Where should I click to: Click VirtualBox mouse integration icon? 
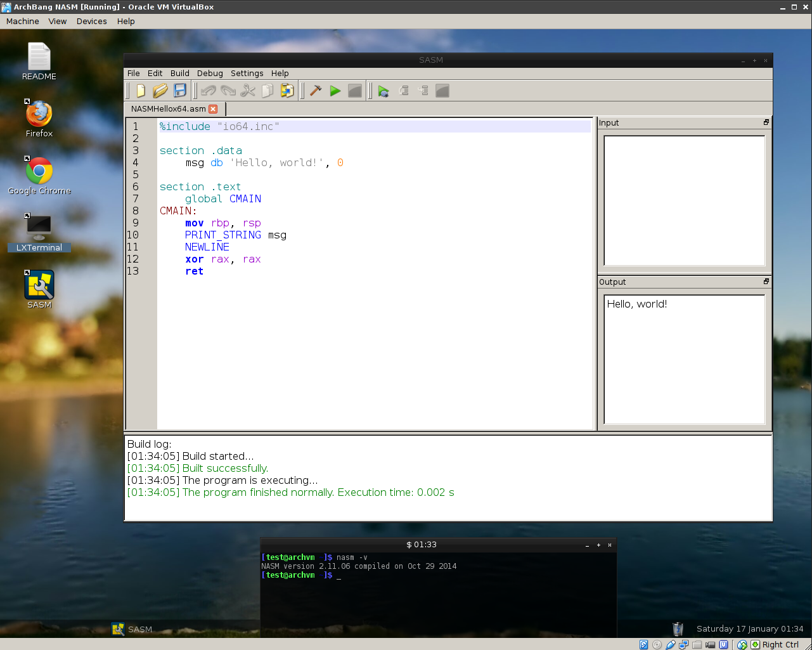[742, 644]
